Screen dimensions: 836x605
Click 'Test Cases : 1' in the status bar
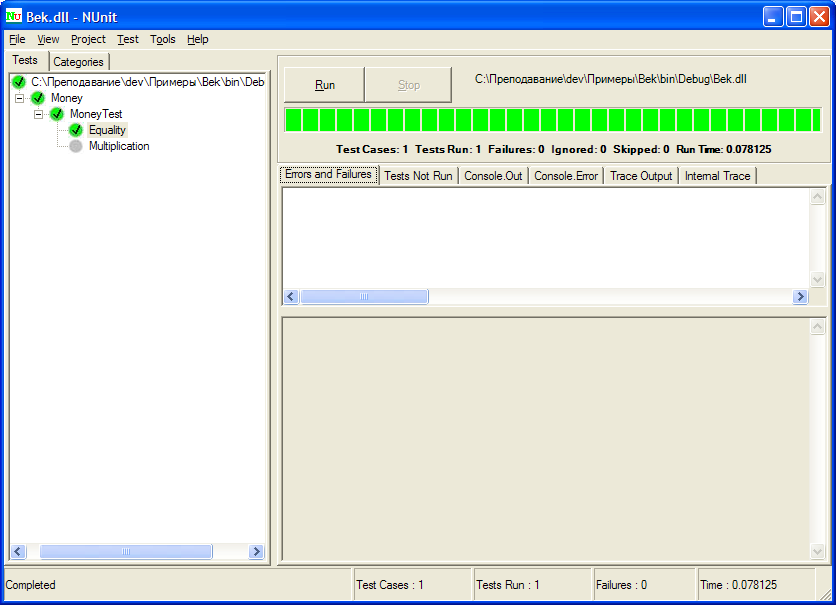(390, 585)
